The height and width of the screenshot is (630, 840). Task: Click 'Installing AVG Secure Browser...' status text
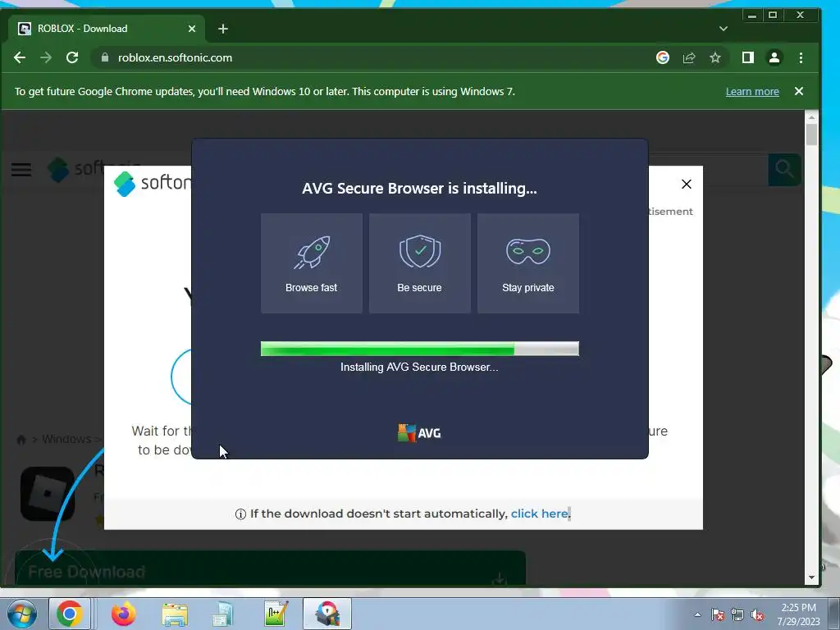[419, 367]
